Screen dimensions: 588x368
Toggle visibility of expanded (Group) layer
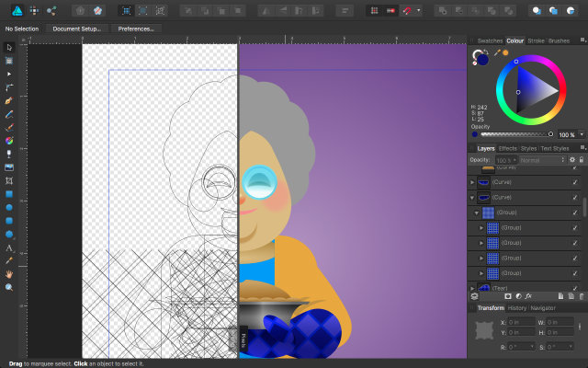pyautogui.click(x=575, y=213)
